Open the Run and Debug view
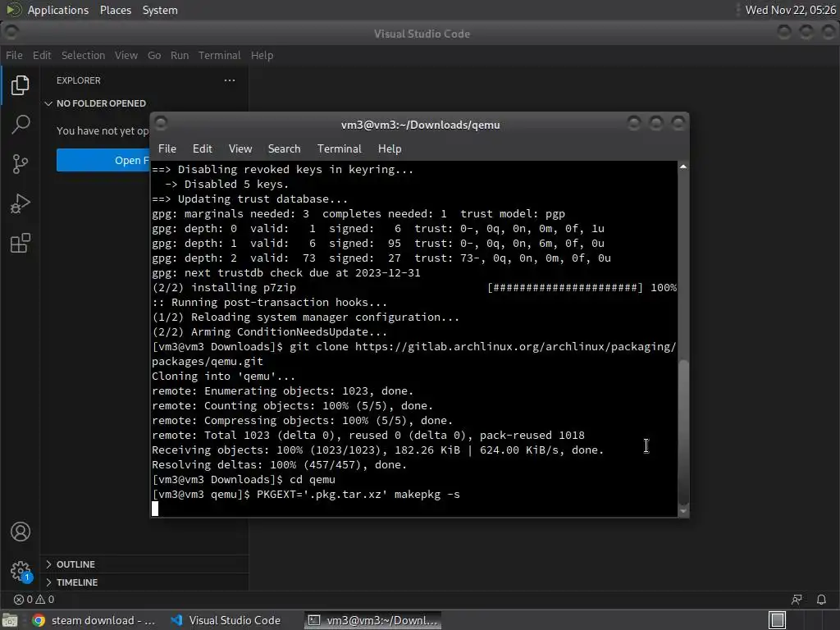The width and height of the screenshot is (840, 630). pos(20,203)
